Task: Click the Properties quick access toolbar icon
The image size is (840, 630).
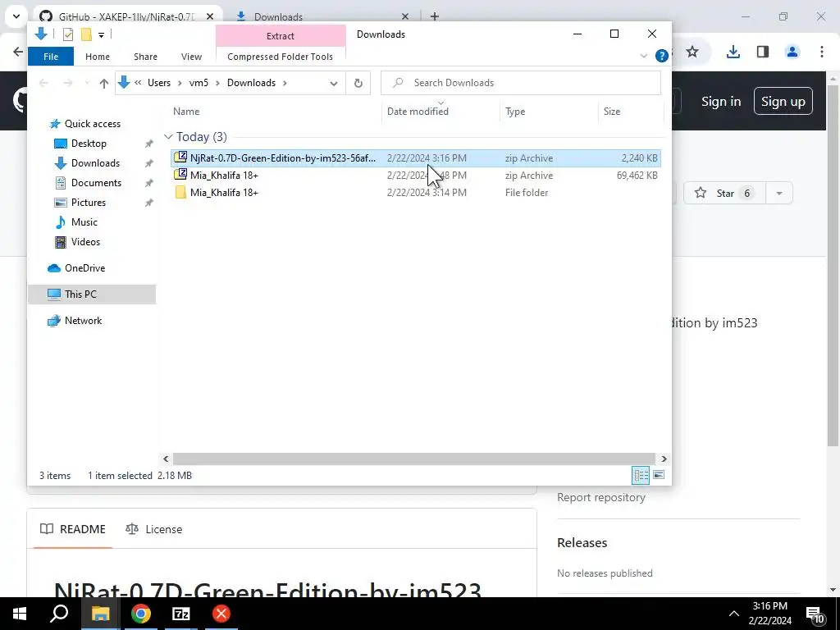Action: click(x=68, y=34)
